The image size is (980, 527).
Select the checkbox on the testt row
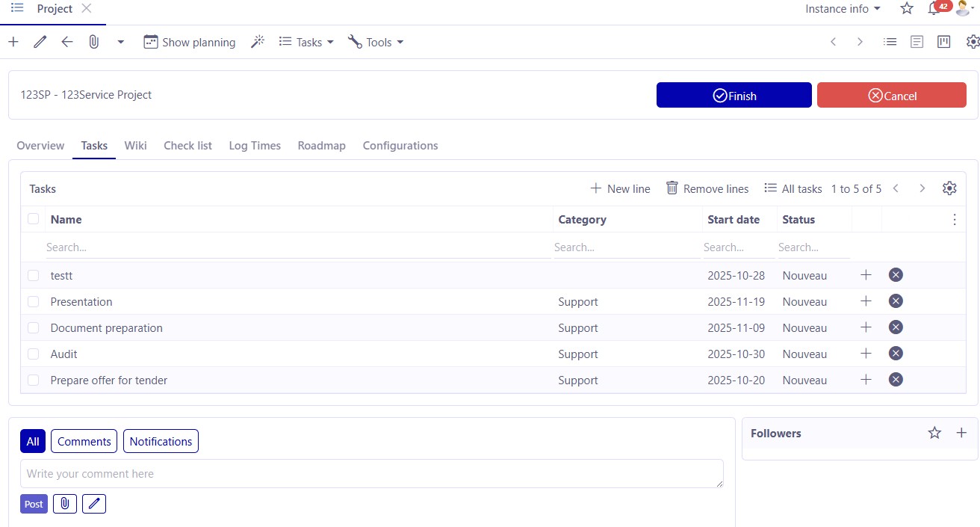point(33,275)
